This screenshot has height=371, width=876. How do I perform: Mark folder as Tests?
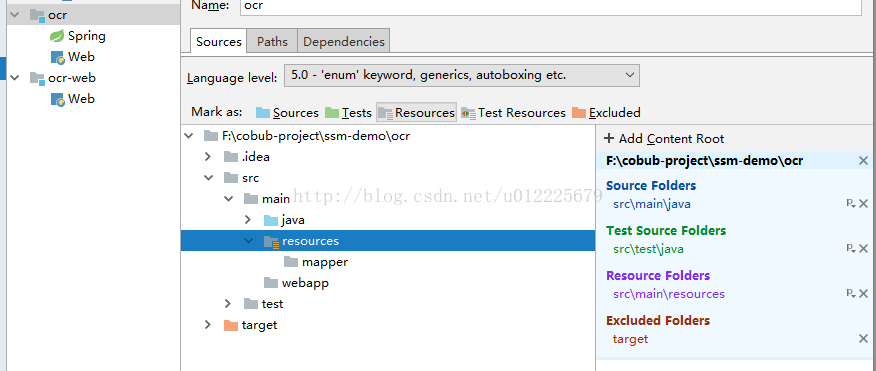[x=348, y=113]
